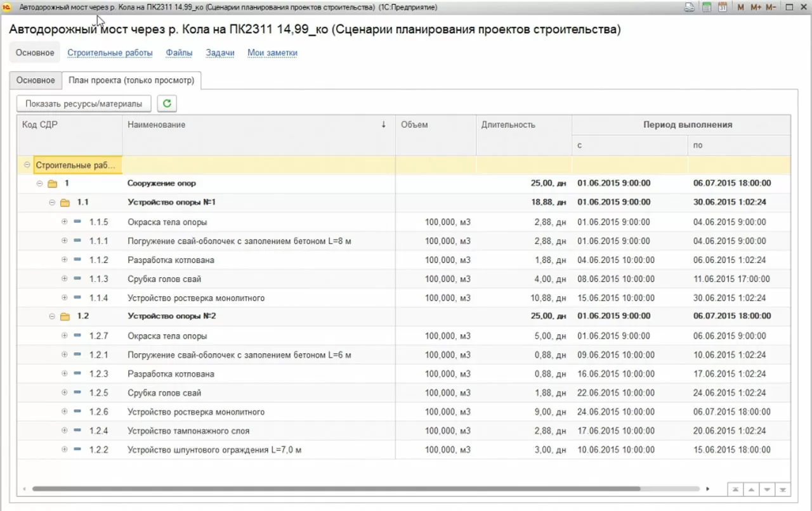Screen dimensions: 812x511
Task: Collapse the Устройство опоры №2 group
Action: [52, 316]
